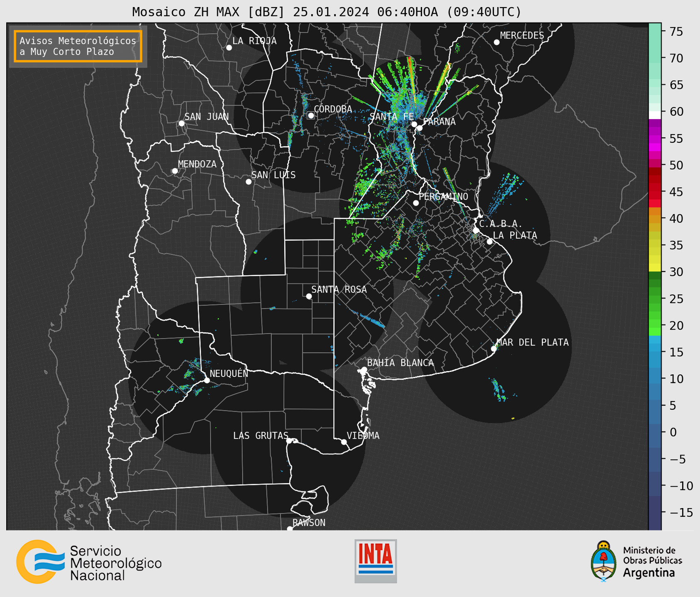The image size is (700, 597).
Task: Click the CÓRDOBA city marker
Action: point(311,115)
